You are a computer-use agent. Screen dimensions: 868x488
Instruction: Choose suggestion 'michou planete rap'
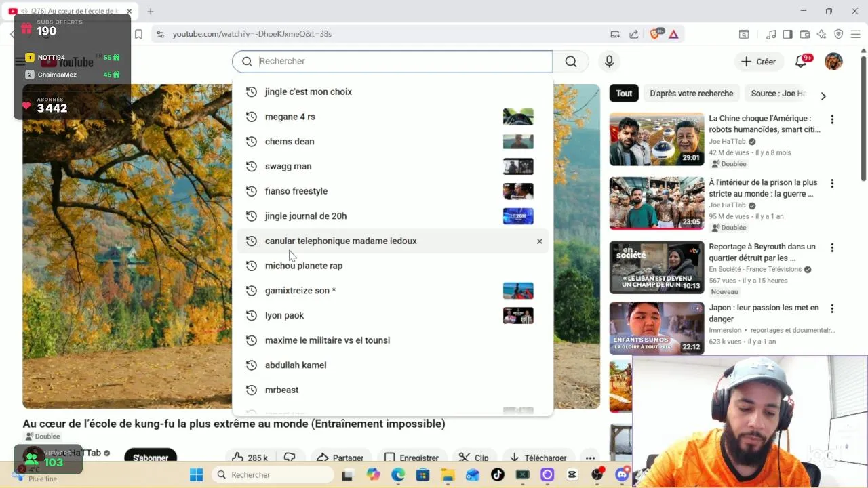[x=393, y=266]
